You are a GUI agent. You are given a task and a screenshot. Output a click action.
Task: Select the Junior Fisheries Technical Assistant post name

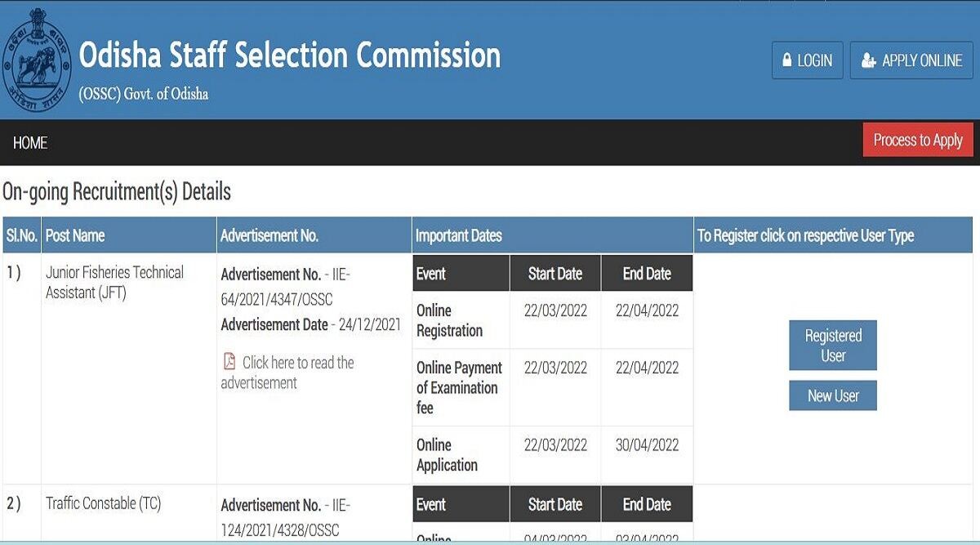coord(114,283)
